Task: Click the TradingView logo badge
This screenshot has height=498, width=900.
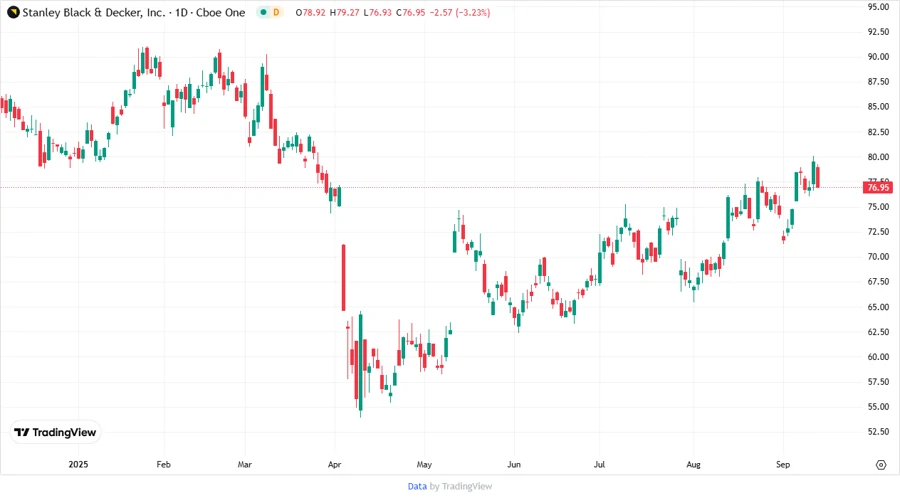Action: click(56, 433)
